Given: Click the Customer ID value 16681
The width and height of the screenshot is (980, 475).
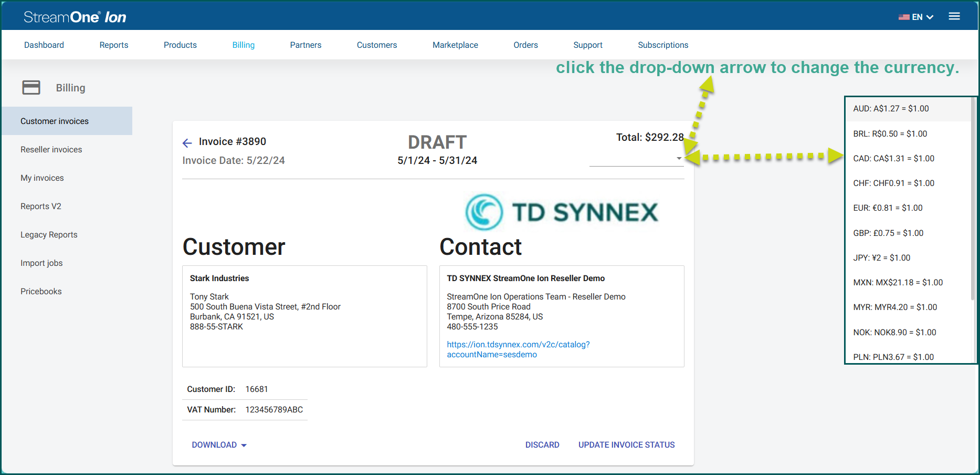Looking at the screenshot, I should (257, 389).
